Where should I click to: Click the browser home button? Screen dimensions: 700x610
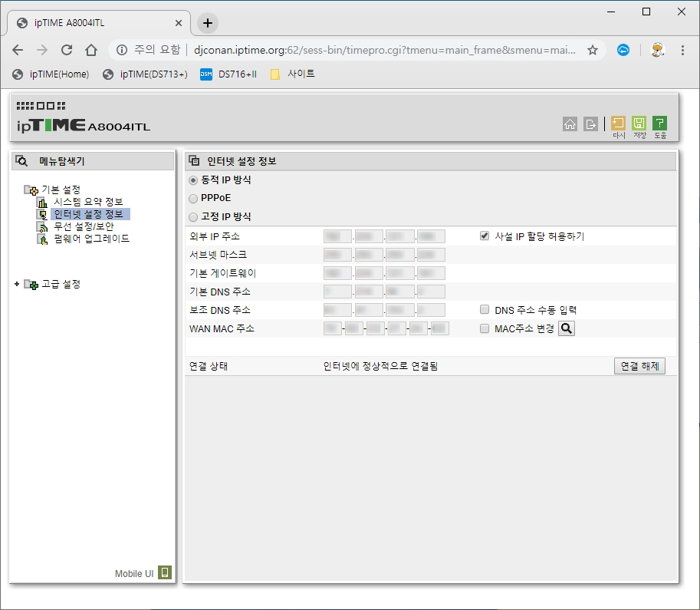click(91, 50)
